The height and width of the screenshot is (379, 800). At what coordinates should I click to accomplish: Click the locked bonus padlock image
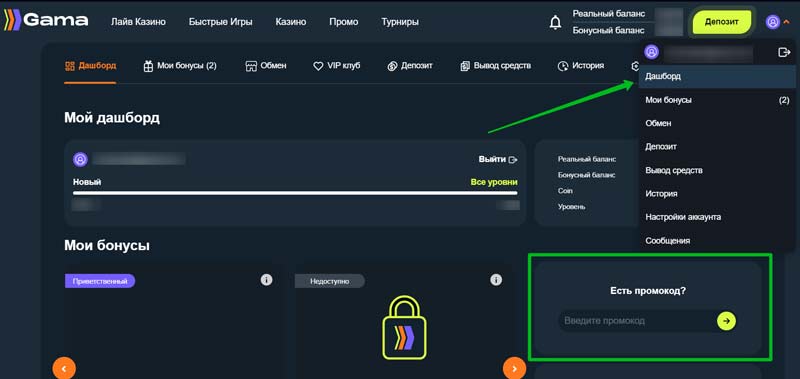click(404, 328)
